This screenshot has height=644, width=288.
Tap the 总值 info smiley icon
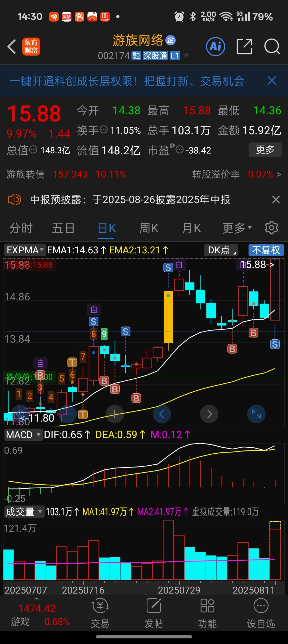click(x=33, y=150)
